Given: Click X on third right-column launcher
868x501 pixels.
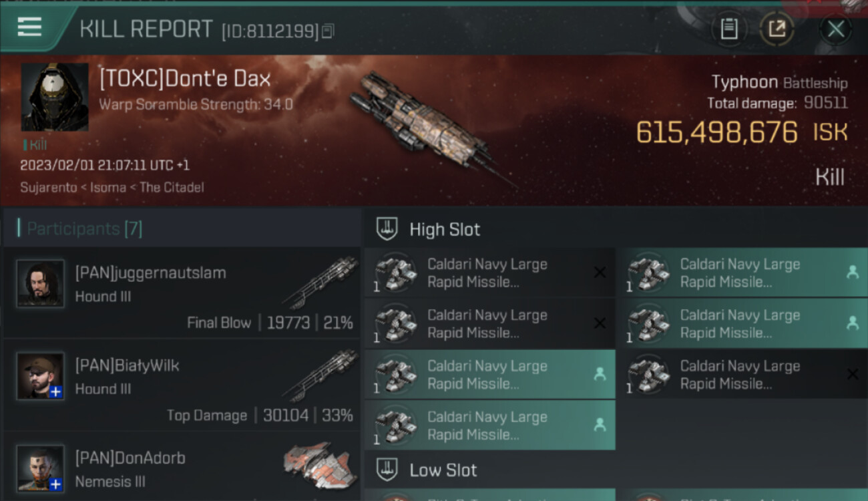Looking at the screenshot, I should 852,374.
